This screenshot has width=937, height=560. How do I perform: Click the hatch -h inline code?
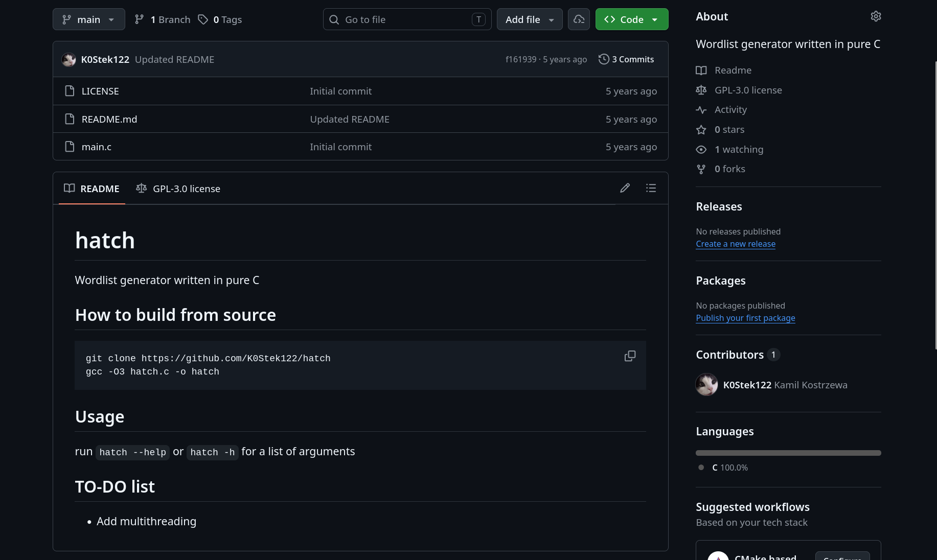212,452
